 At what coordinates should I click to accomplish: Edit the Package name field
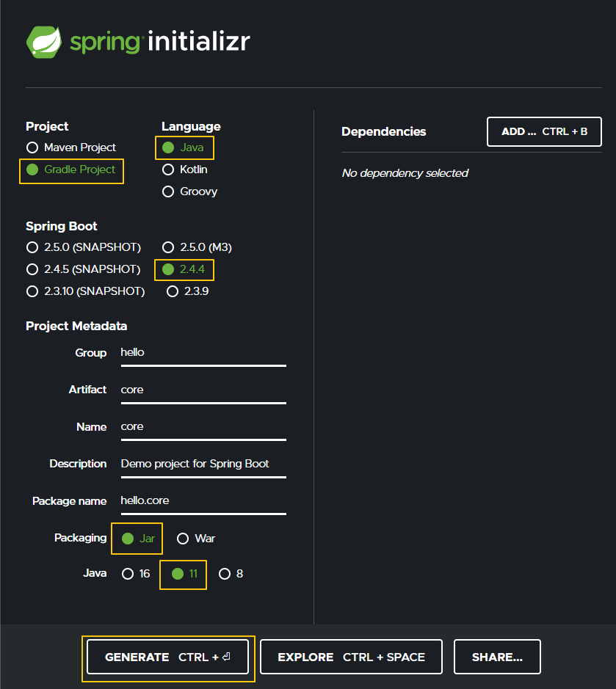click(203, 502)
